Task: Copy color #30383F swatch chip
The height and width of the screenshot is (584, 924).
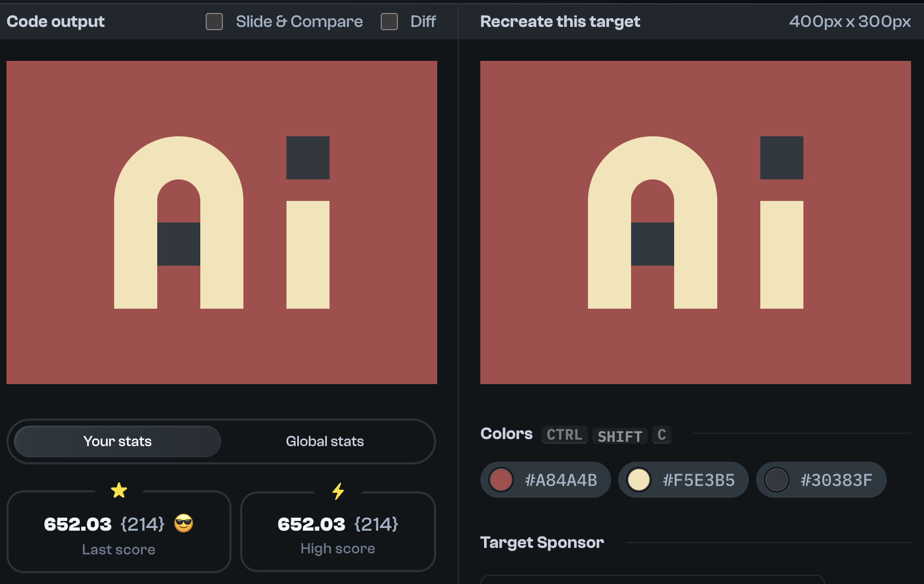Action: pyautogui.click(x=821, y=479)
